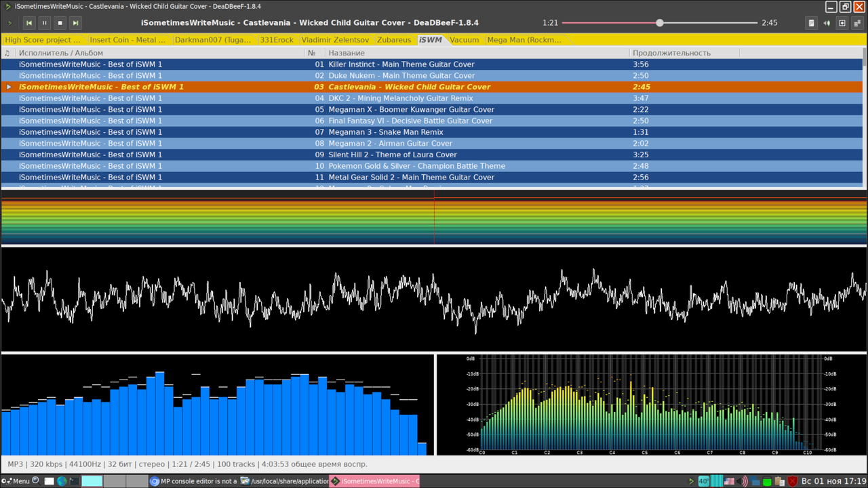Click the small play button
This screenshot has width=868, height=488.
9,22
